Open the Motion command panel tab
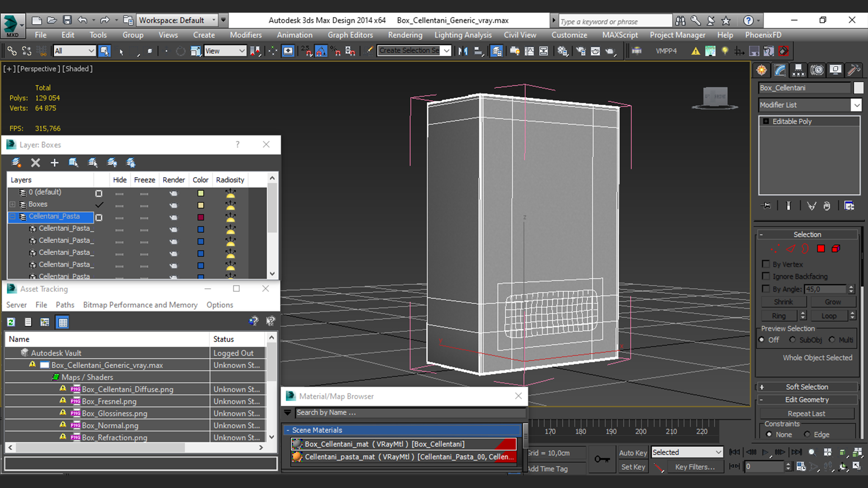868x488 pixels. pyautogui.click(x=817, y=70)
